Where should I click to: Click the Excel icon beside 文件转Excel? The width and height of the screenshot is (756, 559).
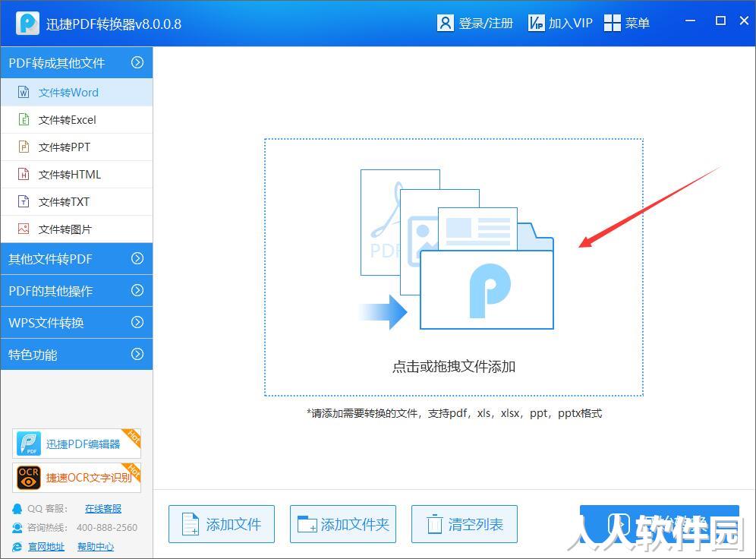(x=24, y=119)
